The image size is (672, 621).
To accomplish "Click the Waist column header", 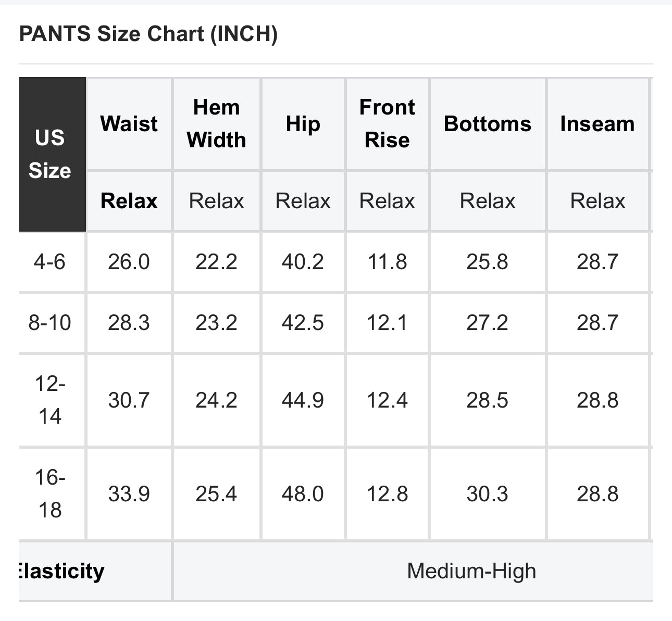I will (129, 124).
